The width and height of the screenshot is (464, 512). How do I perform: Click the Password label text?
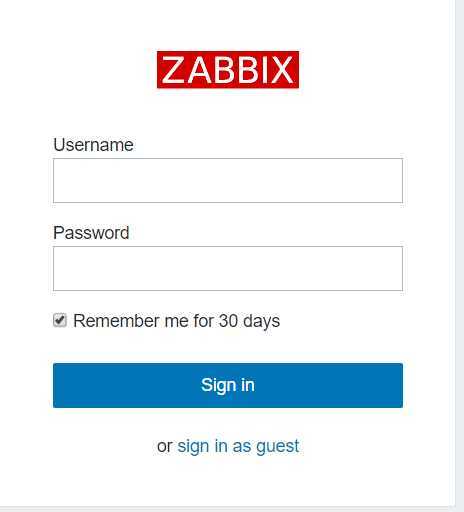[x=91, y=233]
